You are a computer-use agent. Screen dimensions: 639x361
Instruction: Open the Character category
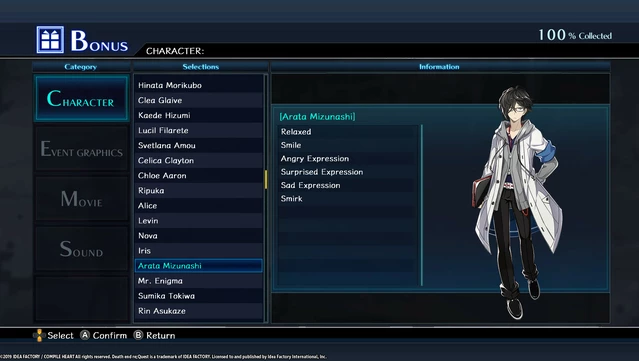pos(82,98)
